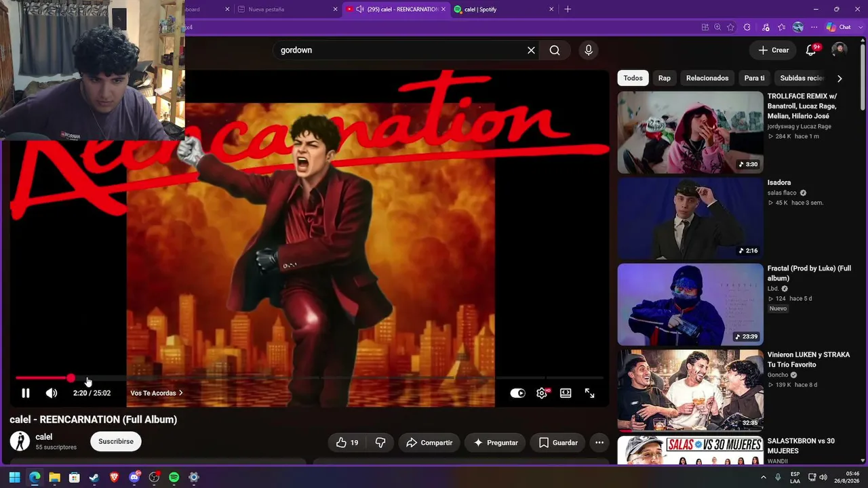Open the 'SALASTKBRON vs 30 MUJERES' title
The image size is (868, 488).
pos(801,446)
